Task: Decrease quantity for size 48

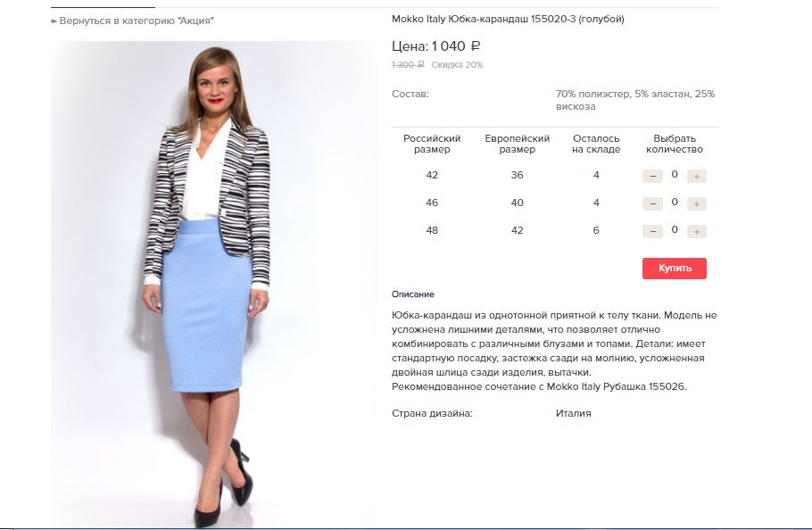Action: click(652, 231)
